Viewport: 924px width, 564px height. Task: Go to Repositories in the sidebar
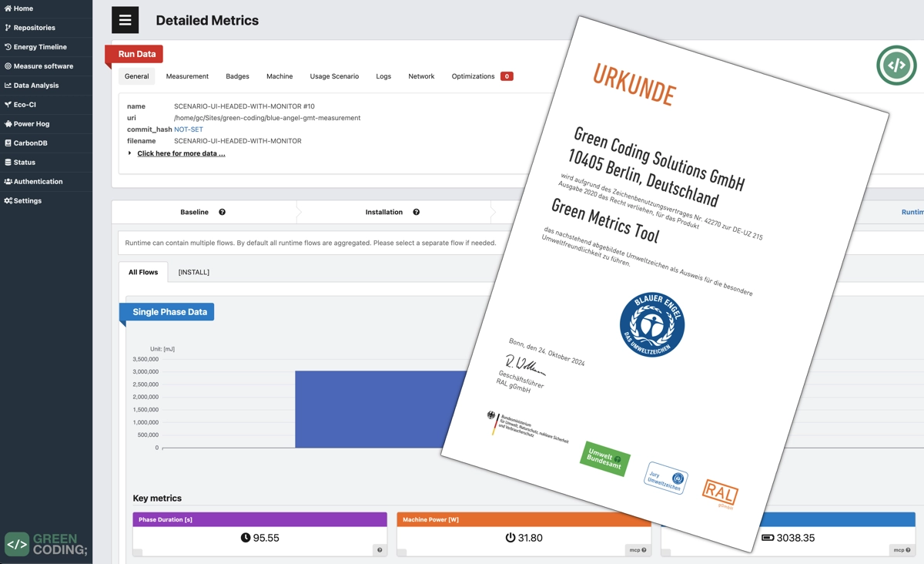click(29, 28)
